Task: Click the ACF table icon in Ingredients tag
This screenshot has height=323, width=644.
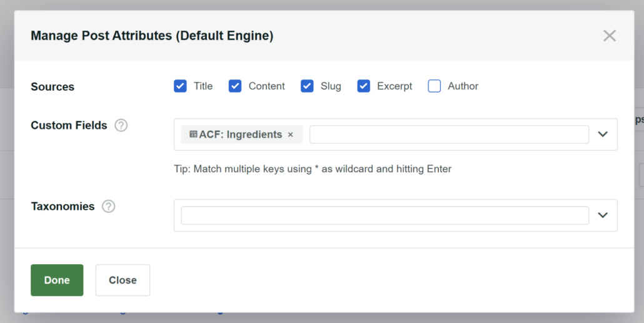Action: pos(193,134)
